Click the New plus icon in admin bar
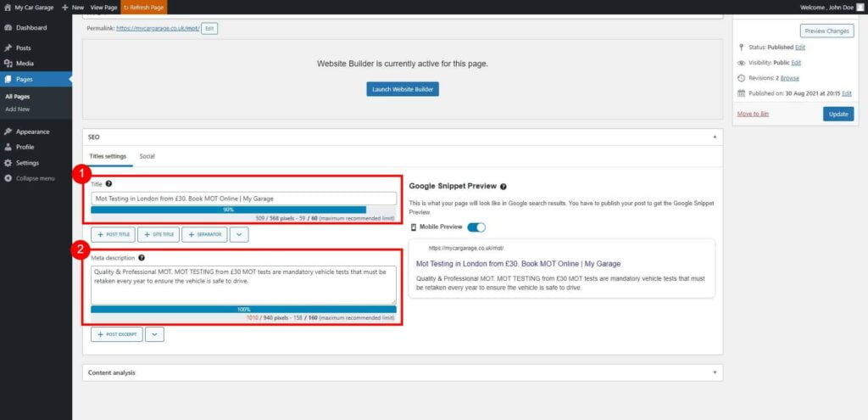Viewport: 868px width, 420px height. pyautogui.click(x=64, y=7)
